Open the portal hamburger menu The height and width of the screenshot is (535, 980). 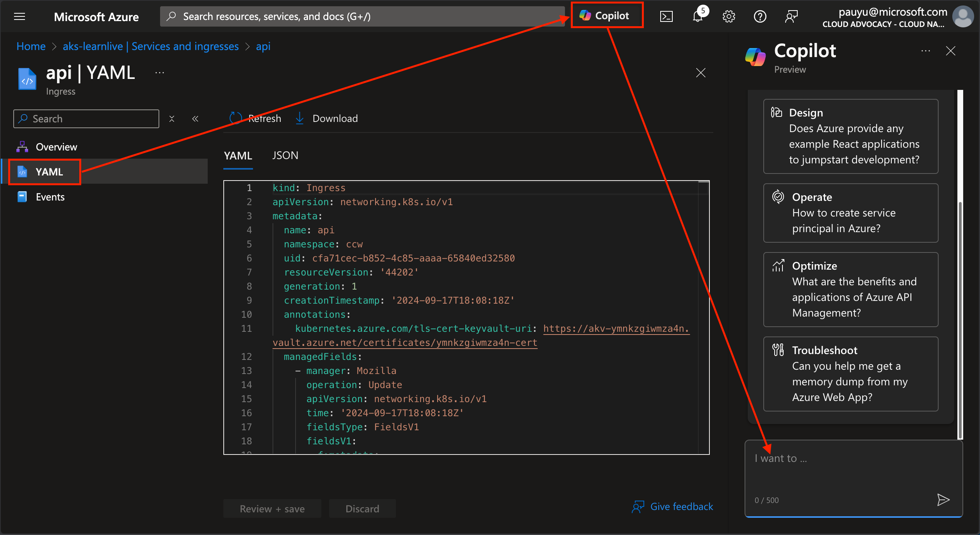(x=20, y=16)
